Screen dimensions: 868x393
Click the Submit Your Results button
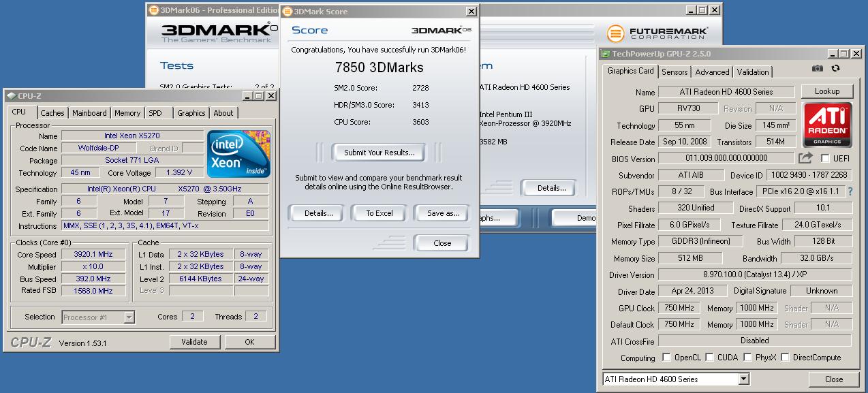378,152
